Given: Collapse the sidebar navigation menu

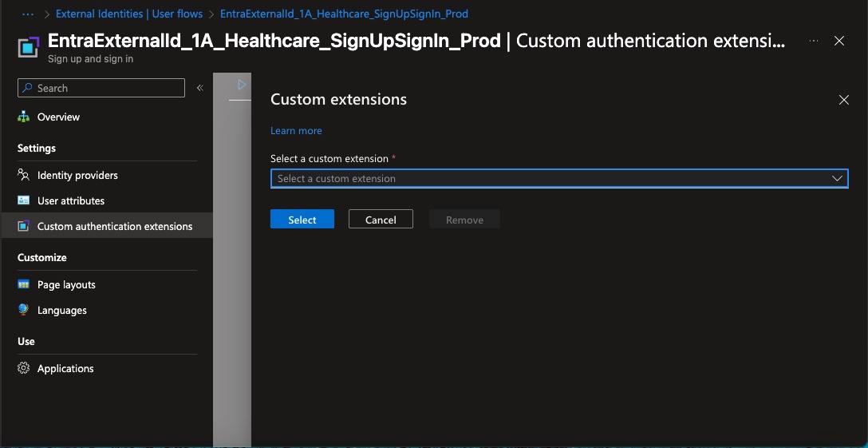Looking at the screenshot, I should point(199,88).
